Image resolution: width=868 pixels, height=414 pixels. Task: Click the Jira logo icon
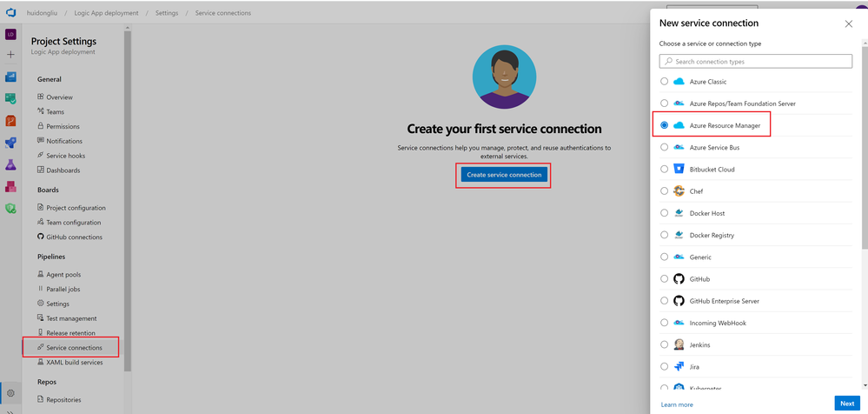[679, 366]
